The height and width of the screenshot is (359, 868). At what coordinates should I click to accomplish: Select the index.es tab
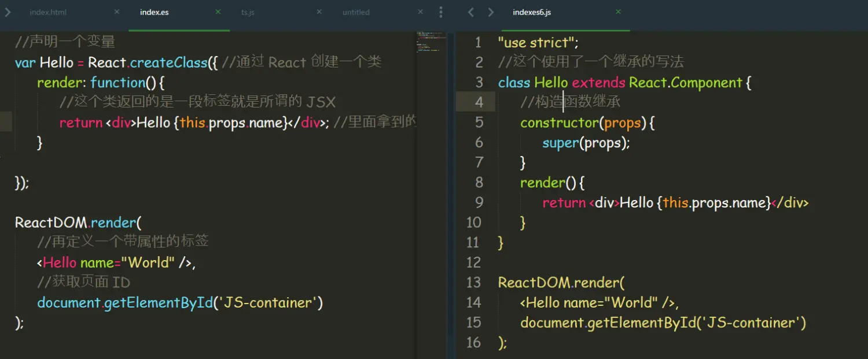click(155, 12)
